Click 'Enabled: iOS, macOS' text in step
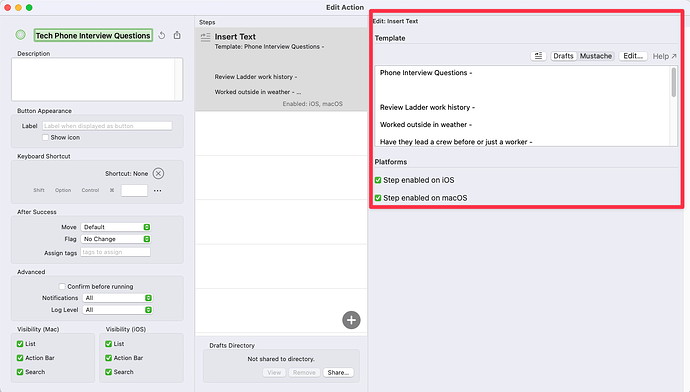 click(x=312, y=104)
